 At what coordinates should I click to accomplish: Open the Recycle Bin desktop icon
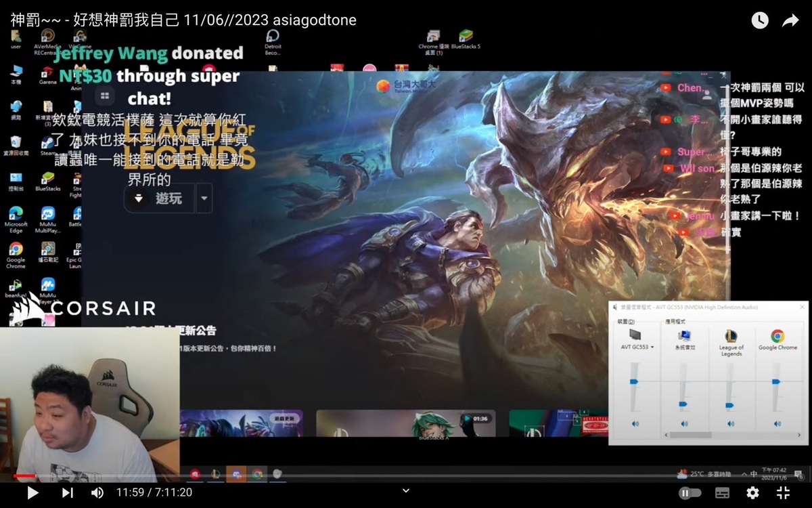(x=16, y=146)
